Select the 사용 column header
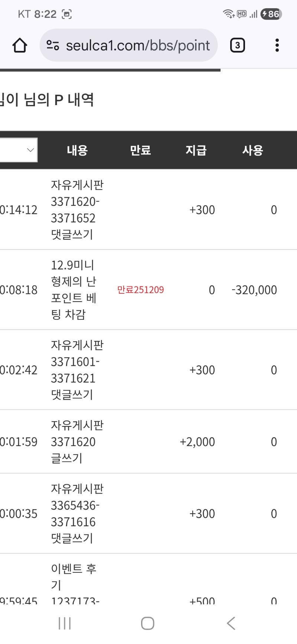This screenshot has height=644, width=297. (253, 150)
